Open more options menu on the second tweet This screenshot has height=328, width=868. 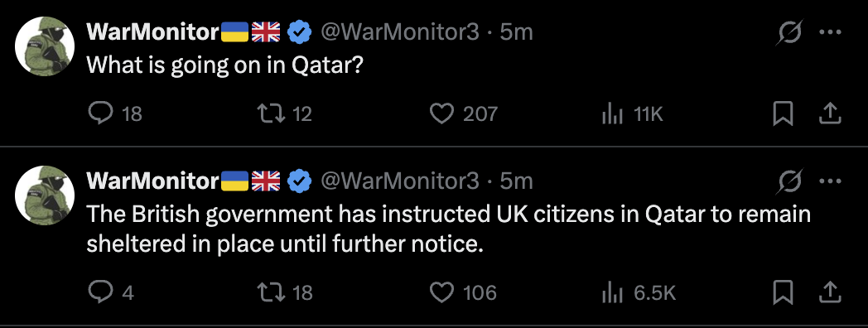point(830,180)
